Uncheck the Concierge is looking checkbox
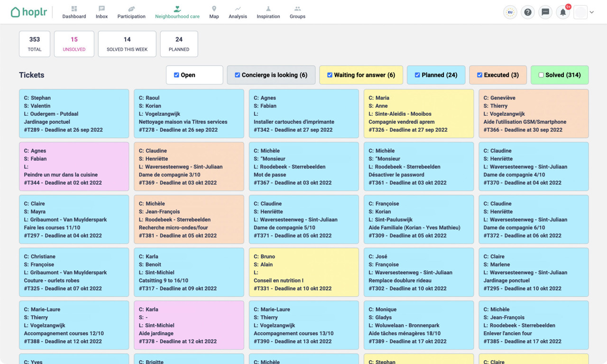607x364 pixels. pos(237,75)
